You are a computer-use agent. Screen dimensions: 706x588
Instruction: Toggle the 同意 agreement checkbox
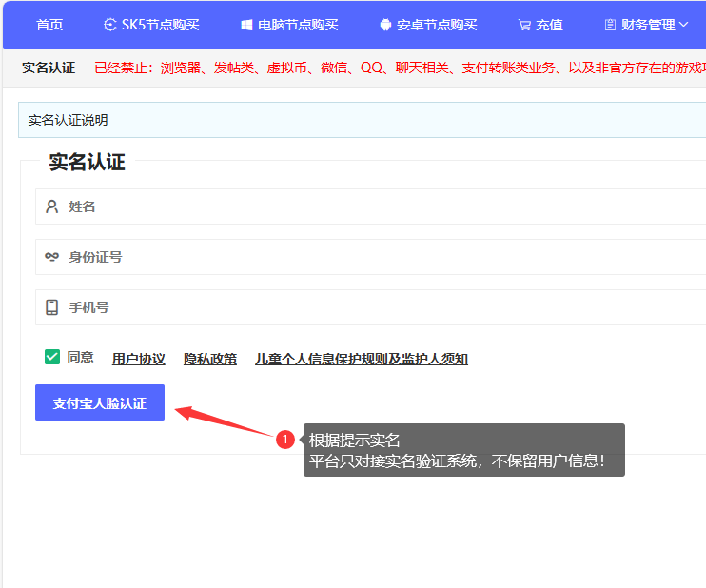tap(52, 357)
